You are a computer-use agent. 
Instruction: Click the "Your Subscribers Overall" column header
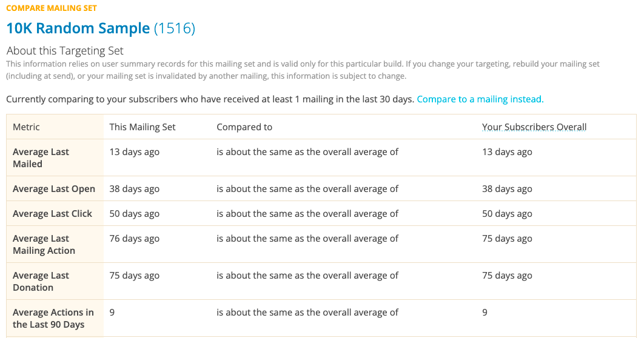(534, 127)
